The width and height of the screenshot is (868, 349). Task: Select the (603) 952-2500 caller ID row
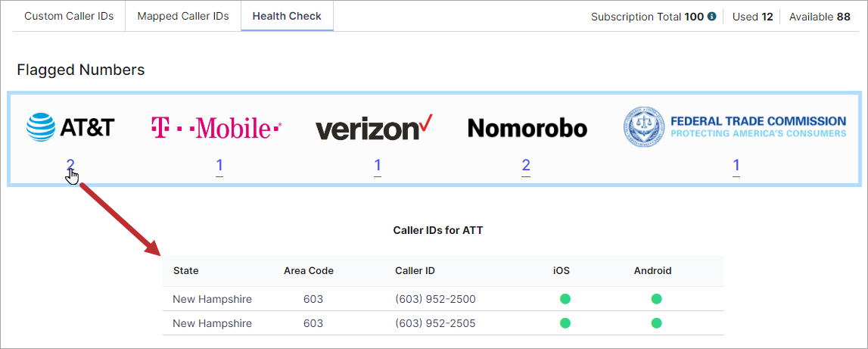click(x=443, y=299)
